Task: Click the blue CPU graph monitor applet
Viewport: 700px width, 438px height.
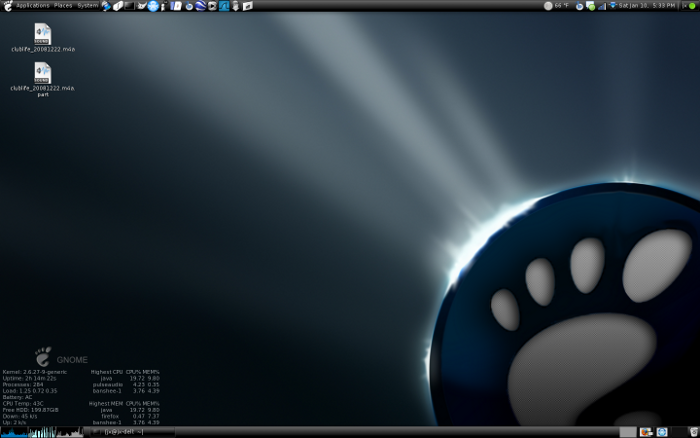Action: [x=14, y=432]
